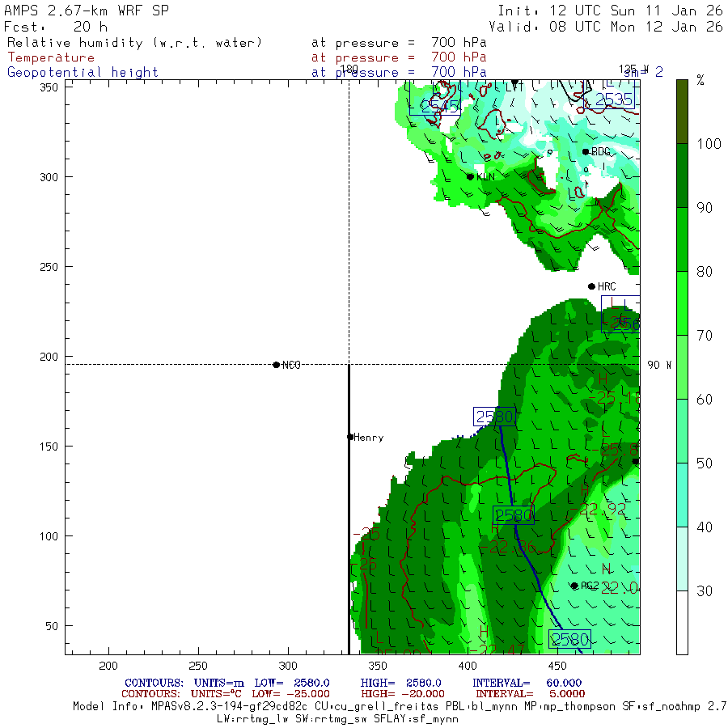Select the AG2 station marker
728x728 pixels.
pyautogui.click(x=574, y=586)
